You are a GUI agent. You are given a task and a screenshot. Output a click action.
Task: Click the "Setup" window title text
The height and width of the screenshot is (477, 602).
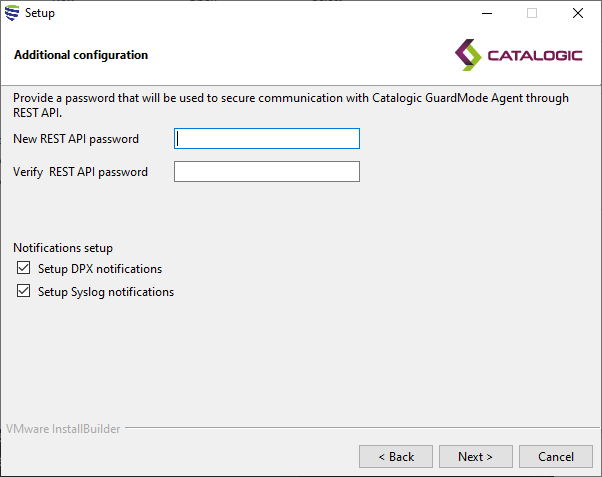[40, 13]
